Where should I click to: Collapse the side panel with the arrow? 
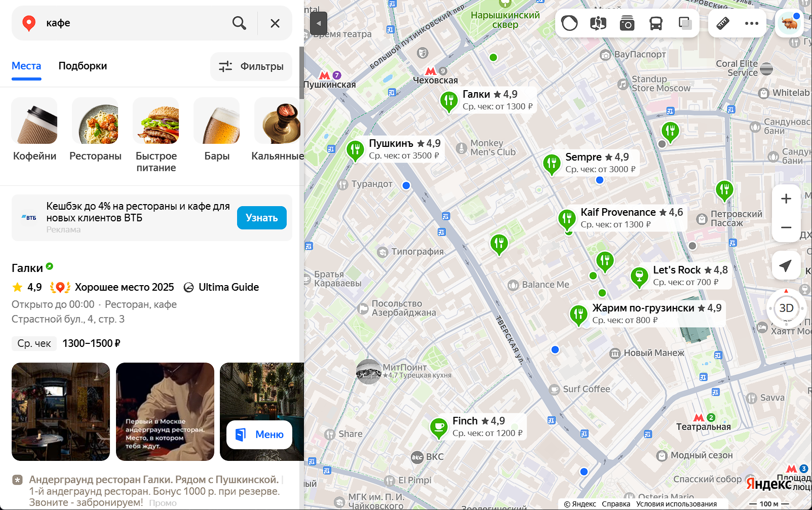(319, 23)
